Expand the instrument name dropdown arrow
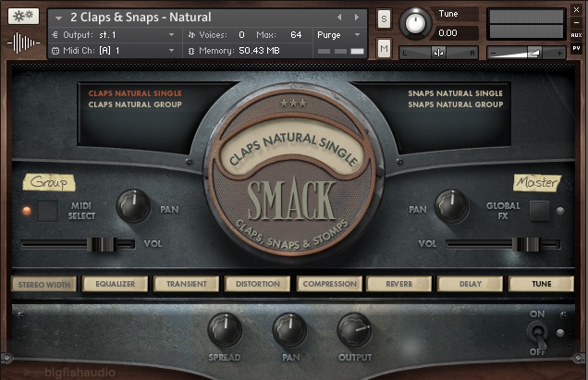This screenshot has height=380, width=588. [x=58, y=18]
